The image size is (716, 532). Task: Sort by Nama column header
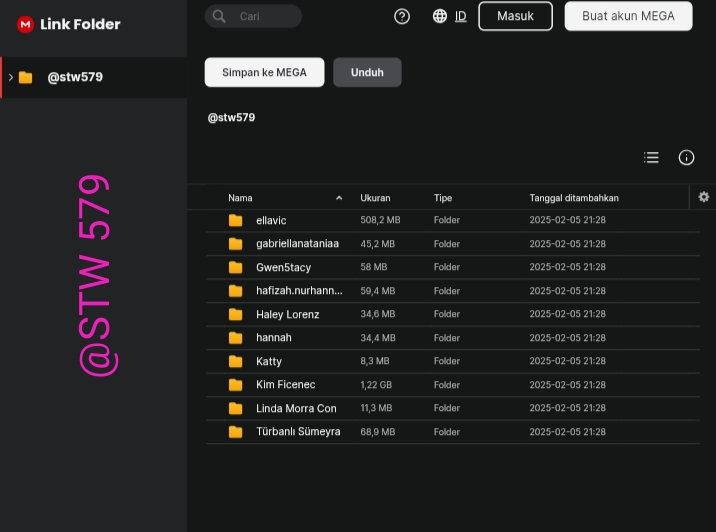point(240,198)
